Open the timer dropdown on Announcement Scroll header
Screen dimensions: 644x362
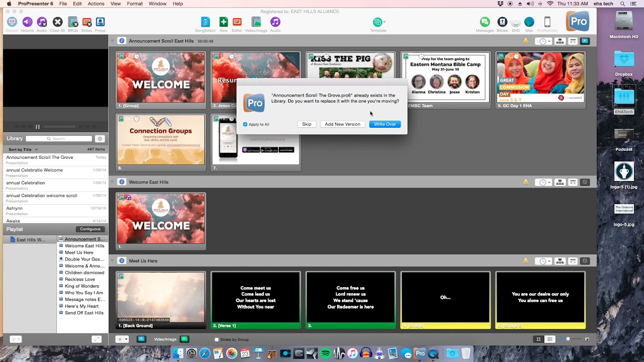[544, 41]
